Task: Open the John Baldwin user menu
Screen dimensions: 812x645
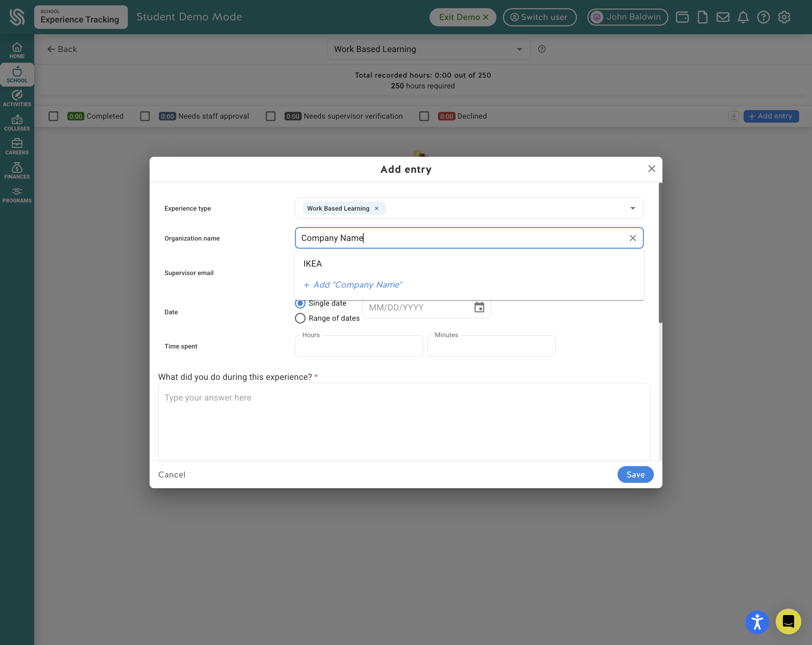Action: 628,17
